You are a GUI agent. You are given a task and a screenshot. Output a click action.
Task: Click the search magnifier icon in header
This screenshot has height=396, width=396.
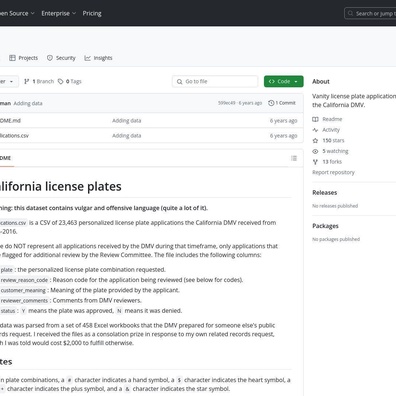(x=350, y=13)
